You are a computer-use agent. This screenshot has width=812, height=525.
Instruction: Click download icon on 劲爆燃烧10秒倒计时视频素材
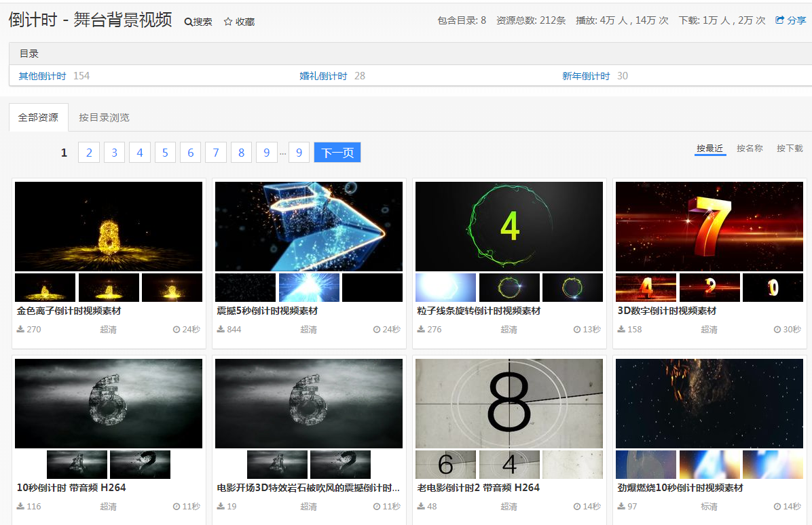pyautogui.click(x=621, y=507)
